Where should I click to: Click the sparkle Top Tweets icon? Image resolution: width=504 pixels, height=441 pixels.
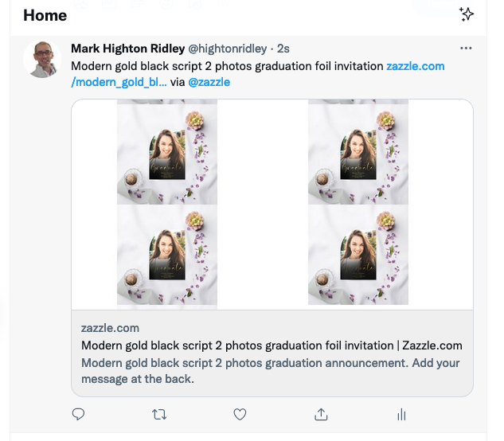click(x=467, y=14)
